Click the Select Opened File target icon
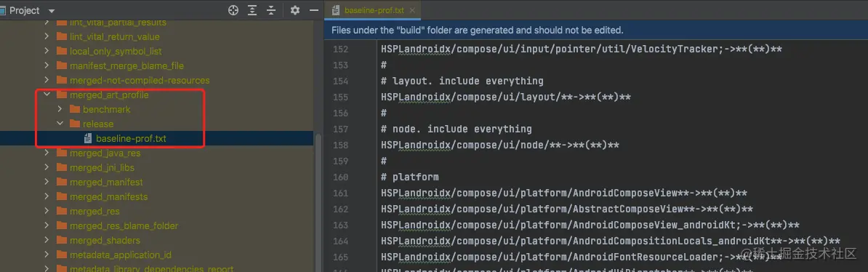This screenshot has height=272, width=868. click(x=233, y=10)
